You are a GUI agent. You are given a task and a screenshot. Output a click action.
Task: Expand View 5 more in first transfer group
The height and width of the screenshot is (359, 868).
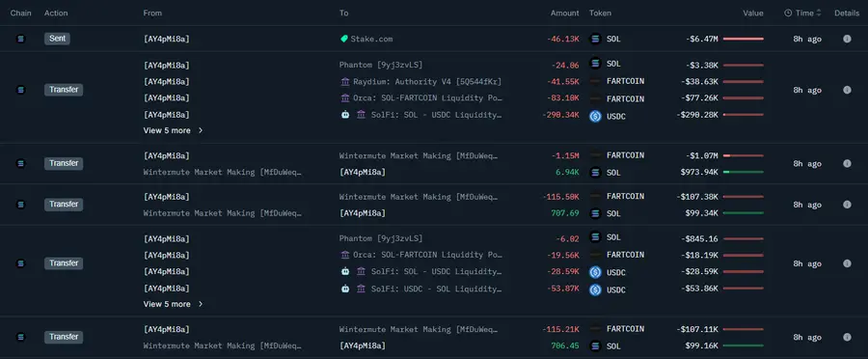pos(174,130)
